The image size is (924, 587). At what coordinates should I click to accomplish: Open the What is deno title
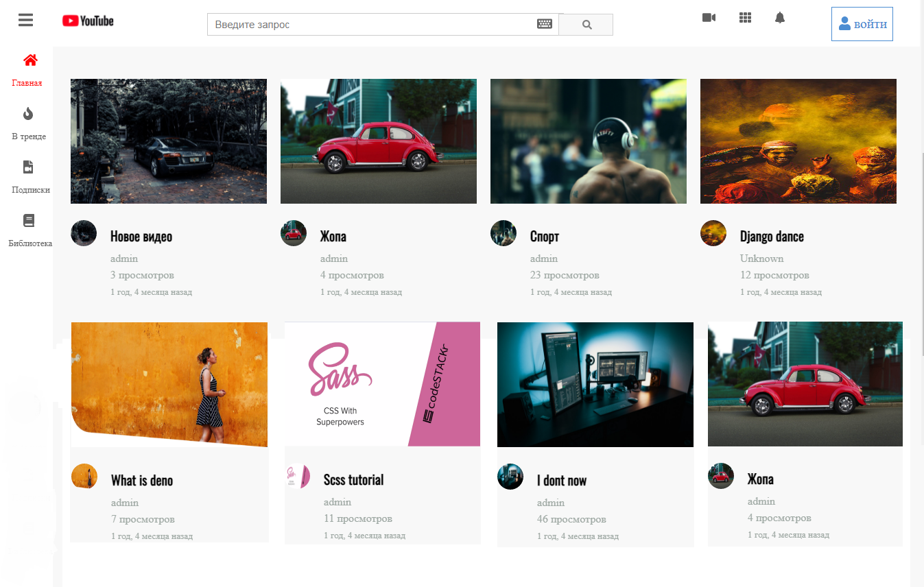click(142, 481)
